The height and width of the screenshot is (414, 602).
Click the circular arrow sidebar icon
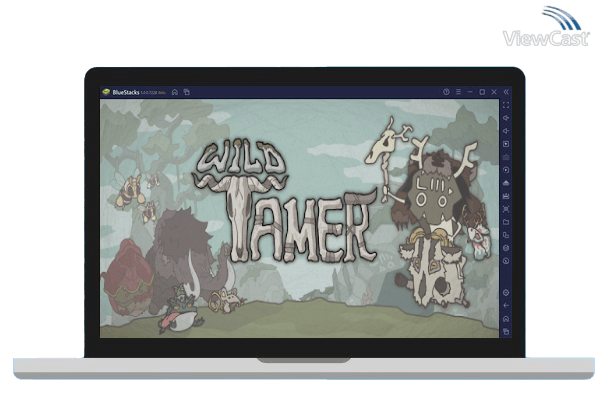[506, 261]
